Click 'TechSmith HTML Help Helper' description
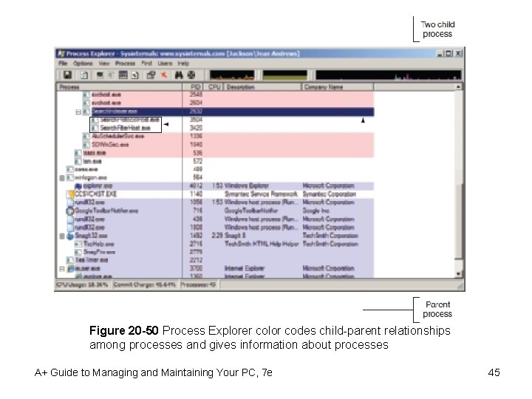 [x=262, y=244]
